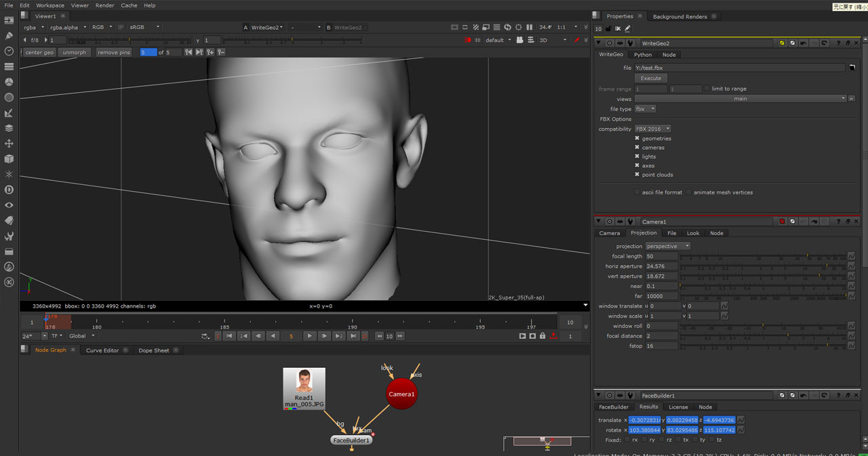Open the RGB display dropdown

tap(102, 27)
